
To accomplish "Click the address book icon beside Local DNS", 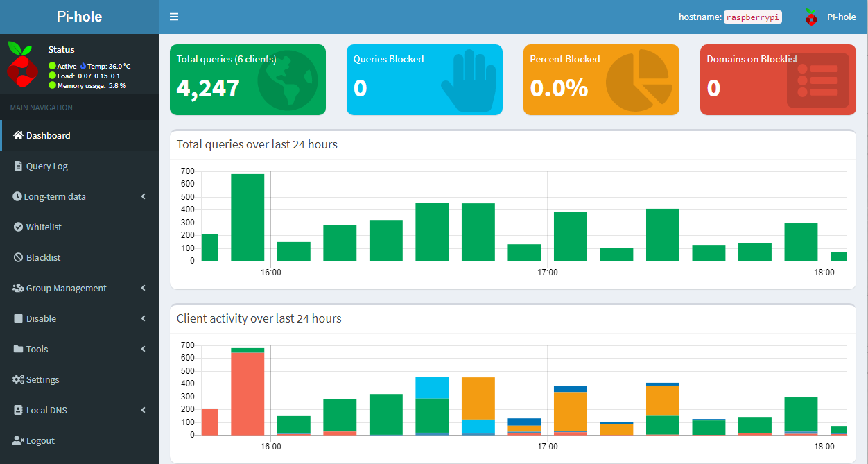I will click(19, 410).
